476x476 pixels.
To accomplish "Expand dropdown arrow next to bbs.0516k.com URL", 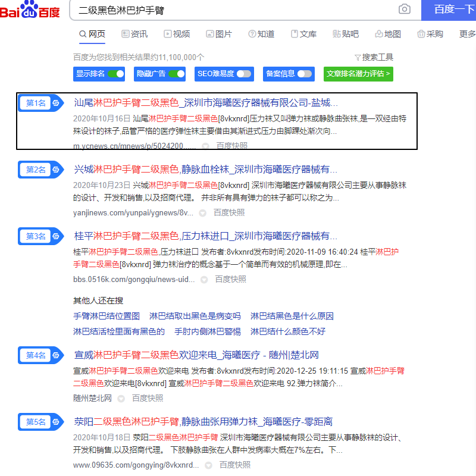I will point(204,280).
